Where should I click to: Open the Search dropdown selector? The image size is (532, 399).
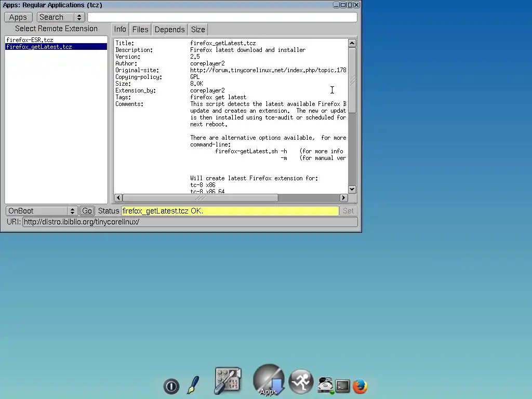(x=60, y=17)
